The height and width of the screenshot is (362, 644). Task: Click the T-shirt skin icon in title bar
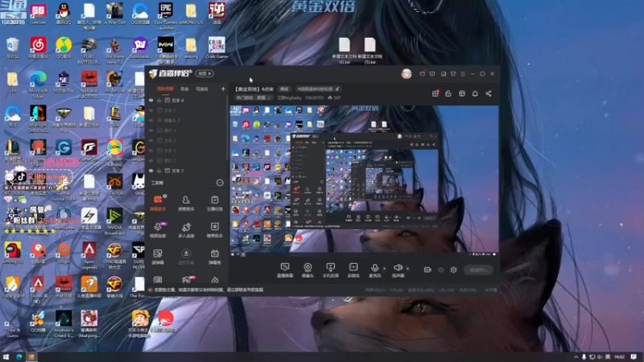453,74
